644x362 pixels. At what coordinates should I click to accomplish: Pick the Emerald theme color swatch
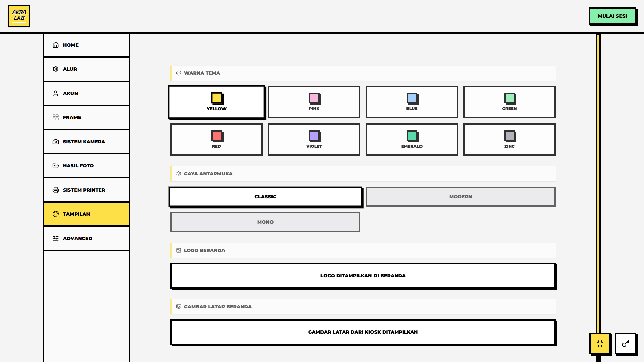pos(412,140)
